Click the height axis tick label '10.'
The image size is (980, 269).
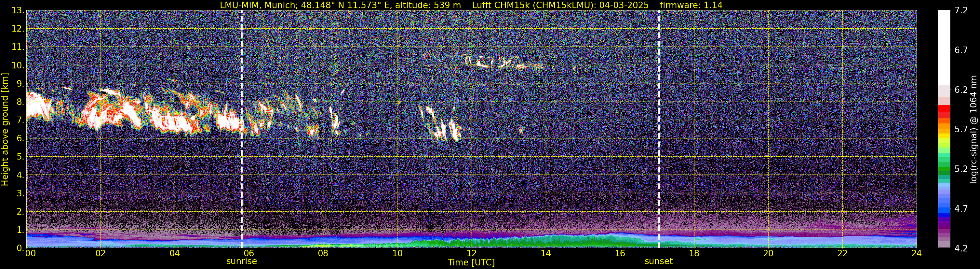click(18, 65)
